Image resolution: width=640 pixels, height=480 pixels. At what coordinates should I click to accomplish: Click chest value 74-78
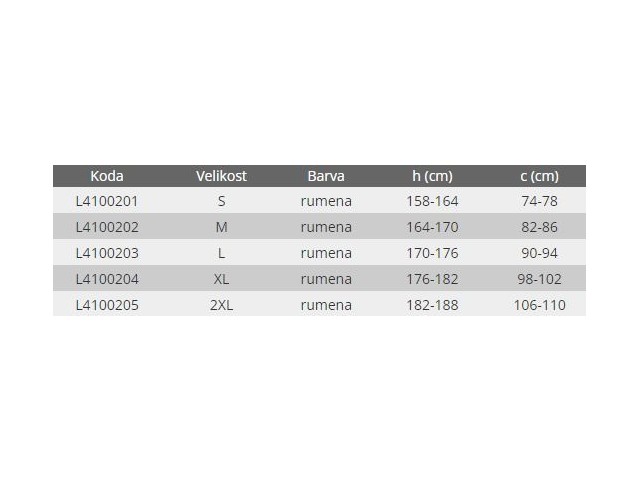point(539,201)
